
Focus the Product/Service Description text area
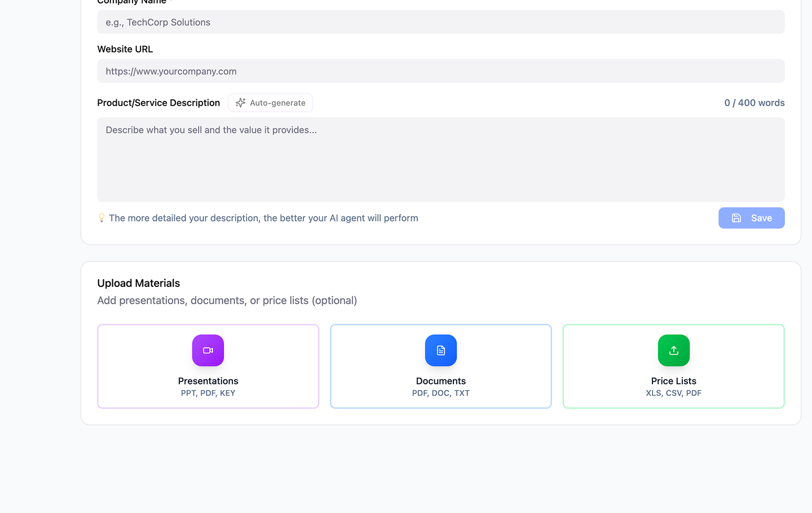coord(440,160)
